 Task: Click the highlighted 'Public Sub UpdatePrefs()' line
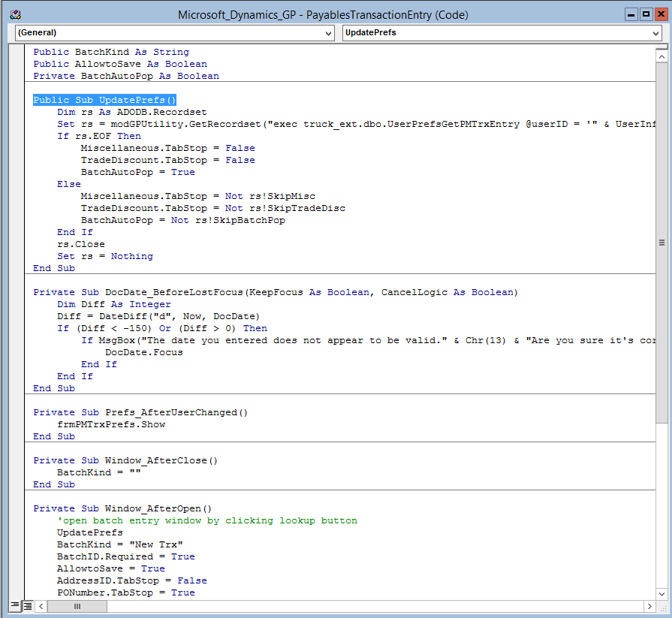104,100
